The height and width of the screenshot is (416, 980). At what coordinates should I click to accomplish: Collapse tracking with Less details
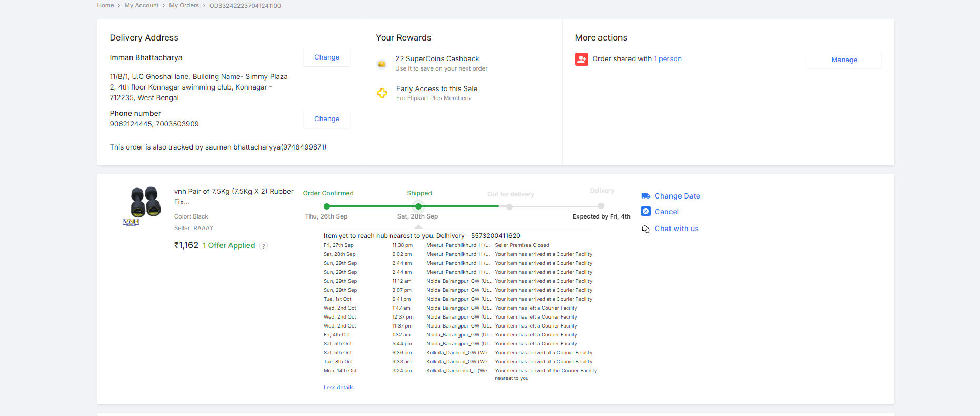pyautogui.click(x=338, y=388)
